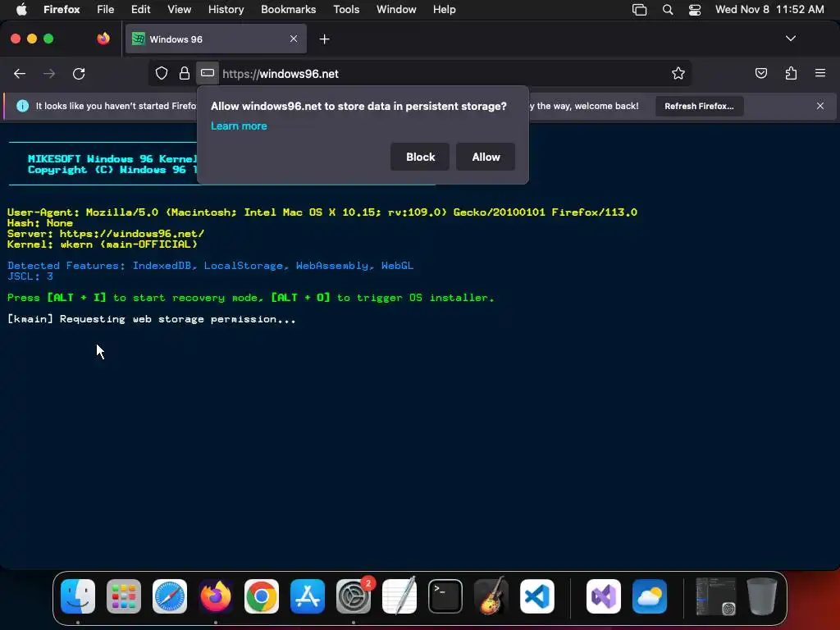Open a new tab

pyautogui.click(x=324, y=39)
